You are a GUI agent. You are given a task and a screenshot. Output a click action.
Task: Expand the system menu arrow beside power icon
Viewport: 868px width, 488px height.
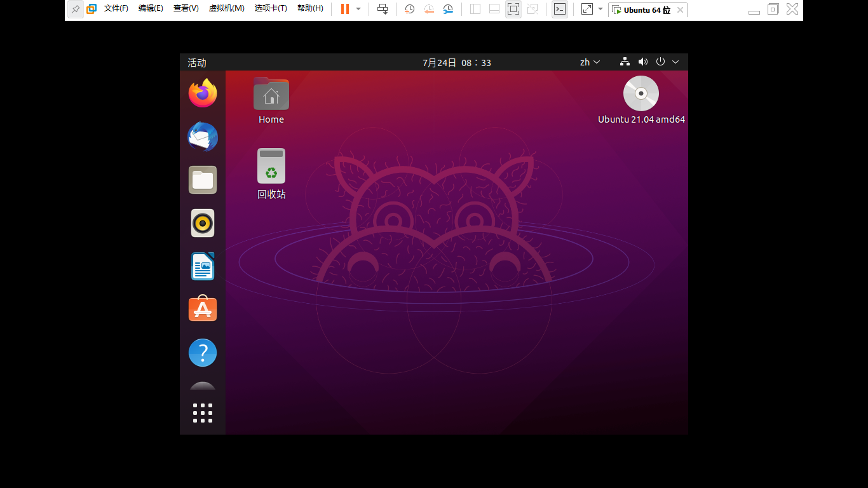pyautogui.click(x=675, y=62)
